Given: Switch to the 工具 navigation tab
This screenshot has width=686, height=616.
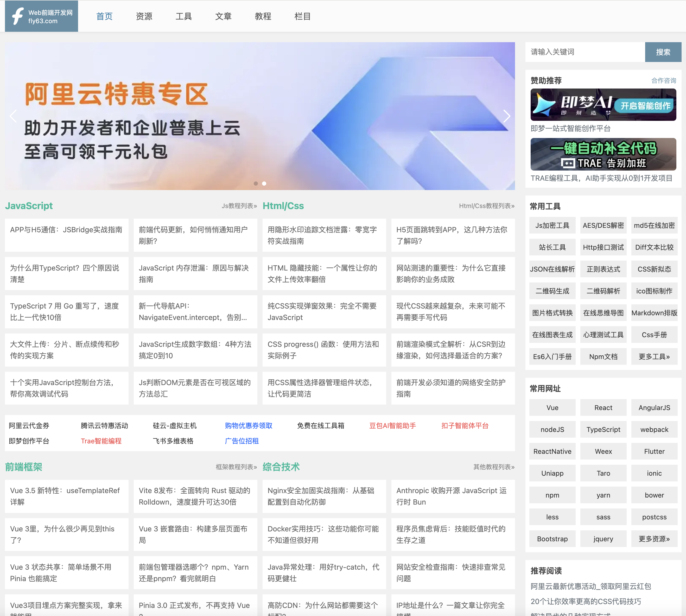Looking at the screenshot, I should coord(184,16).
